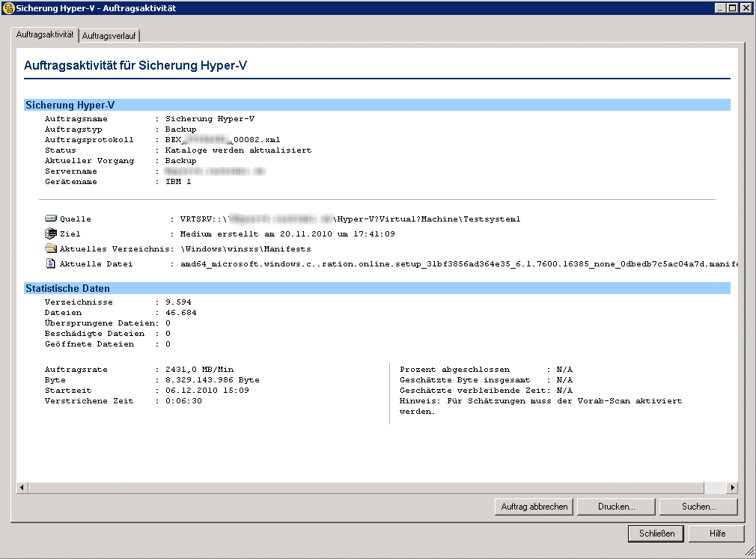This screenshot has height=559, width=756.
Task: Click the Auftrag abbrechen button
Action: pos(534,507)
